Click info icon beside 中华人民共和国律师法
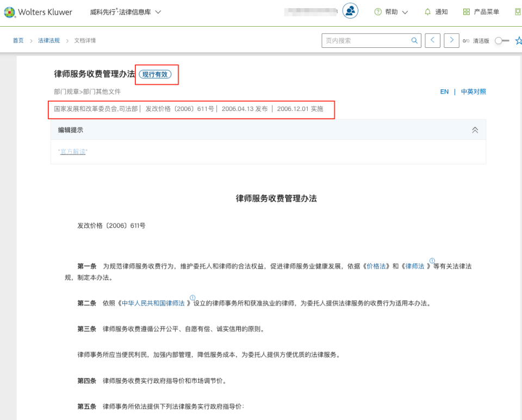The height and width of the screenshot is (420, 522). click(192, 298)
